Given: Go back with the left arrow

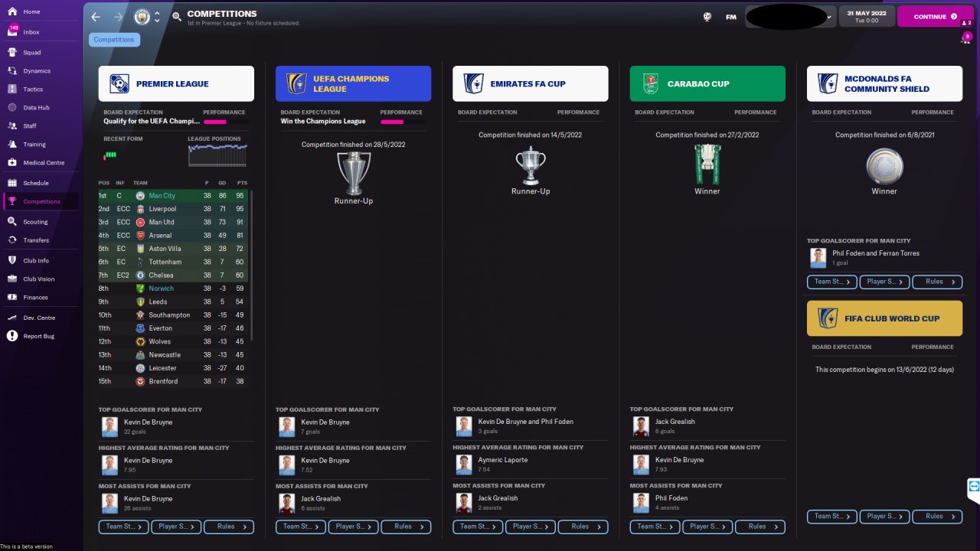Looking at the screenshot, I should 96,17.
